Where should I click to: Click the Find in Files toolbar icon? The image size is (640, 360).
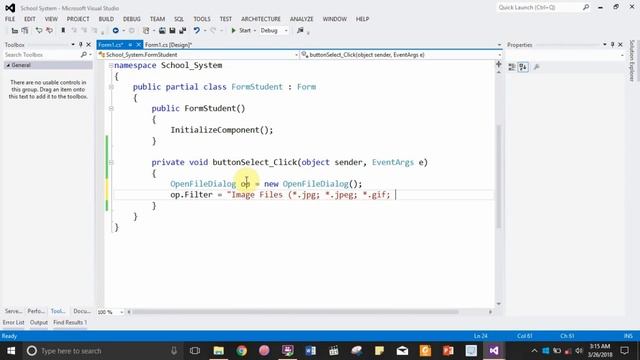300,30
